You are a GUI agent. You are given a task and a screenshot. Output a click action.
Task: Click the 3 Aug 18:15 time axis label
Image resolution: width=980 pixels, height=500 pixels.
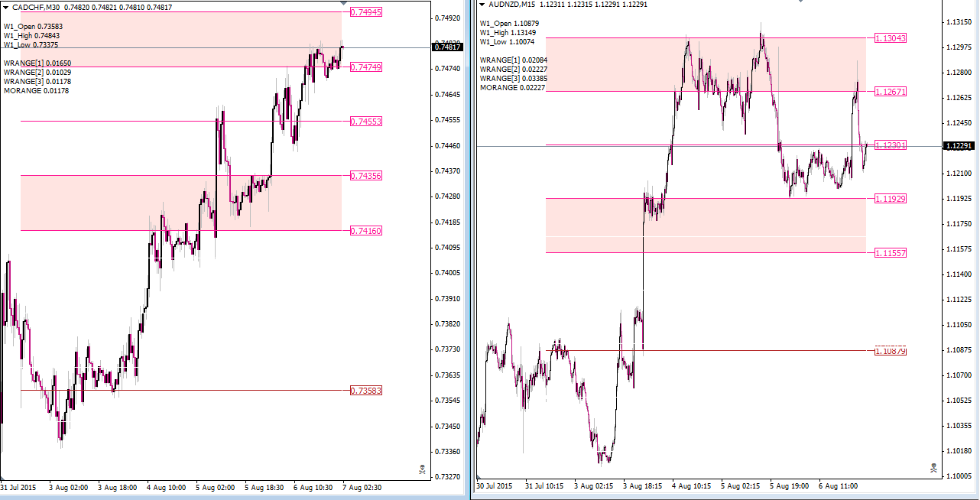tap(642, 485)
